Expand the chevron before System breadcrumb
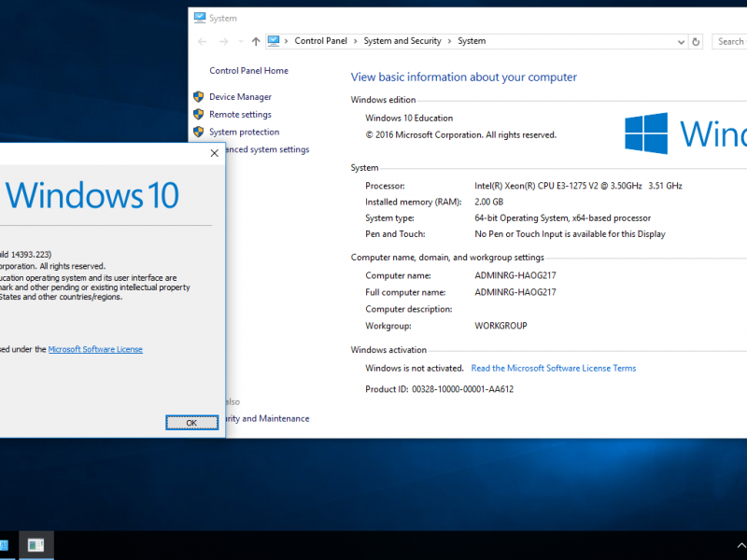This screenshot has height=560, width=747. pos(449,41)
